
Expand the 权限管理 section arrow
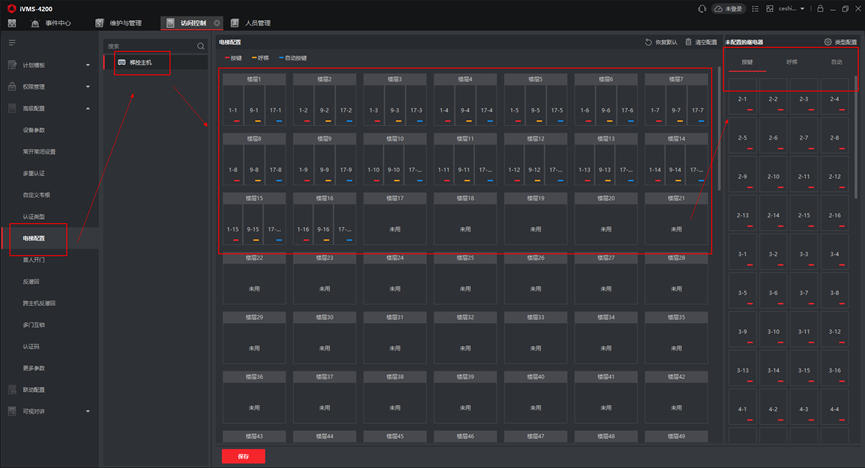coord(88,87)
